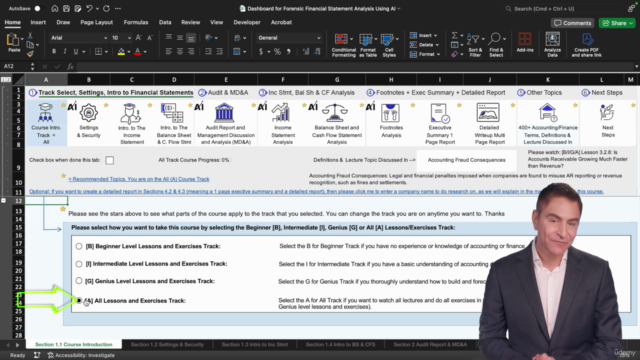Open the Page Layout ribbon tab

(96, 22)
